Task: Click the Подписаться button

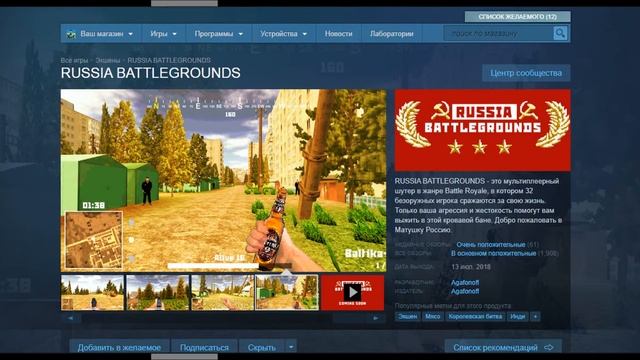Action: click(204, 347)
